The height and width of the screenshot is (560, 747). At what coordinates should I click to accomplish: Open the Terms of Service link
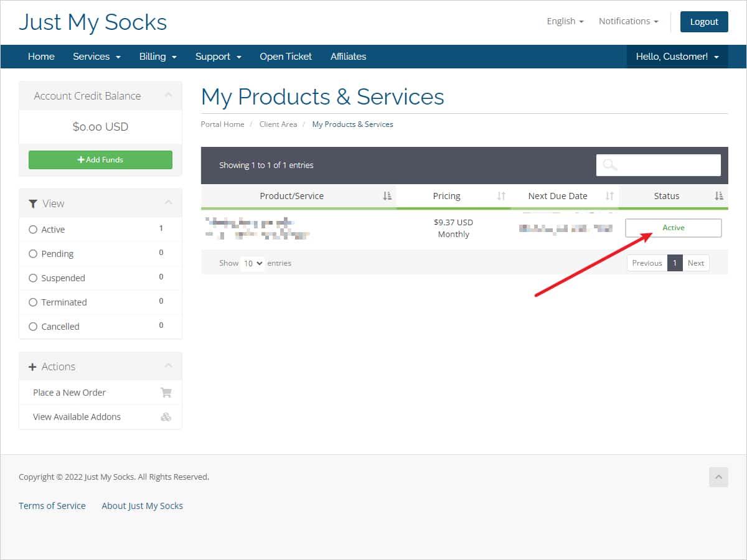click(x=52, y=506)
